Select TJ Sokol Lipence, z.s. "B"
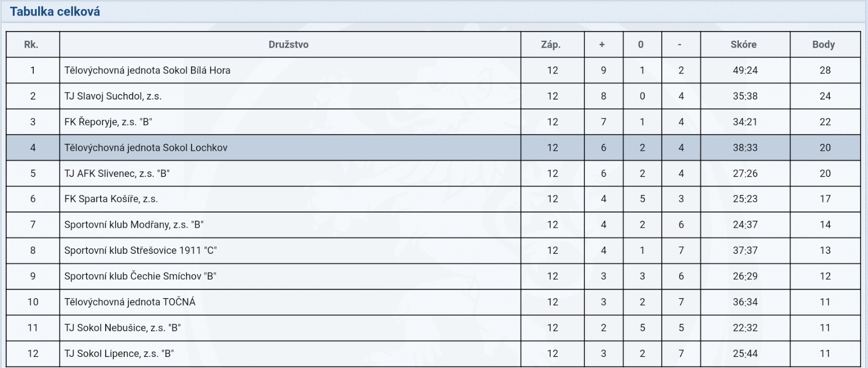 click(x=119, y=353)
